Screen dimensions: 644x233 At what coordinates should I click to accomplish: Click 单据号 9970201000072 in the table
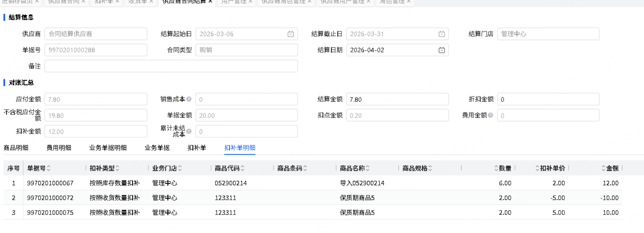(50, 198)
